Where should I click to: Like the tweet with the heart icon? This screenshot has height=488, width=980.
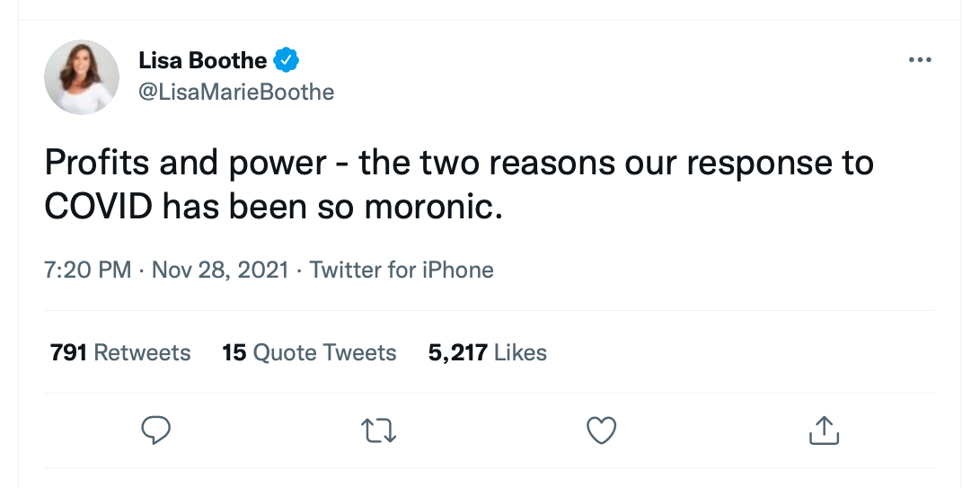coord(601,430)
